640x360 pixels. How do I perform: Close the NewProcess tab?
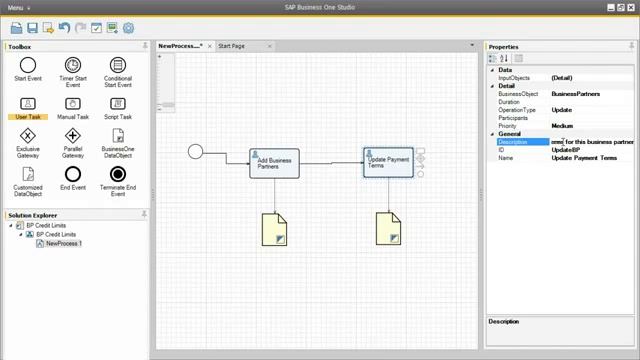pyautogui.click(x=210, y=47)
